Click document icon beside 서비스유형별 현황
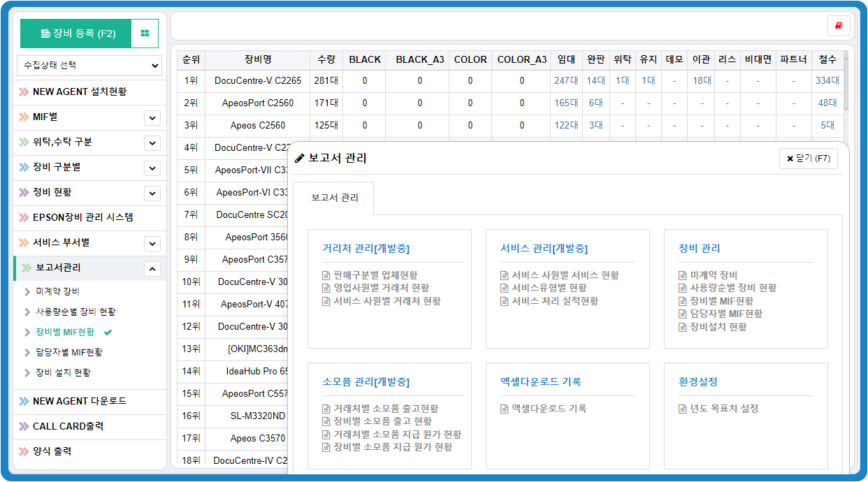 click(505, 288)
